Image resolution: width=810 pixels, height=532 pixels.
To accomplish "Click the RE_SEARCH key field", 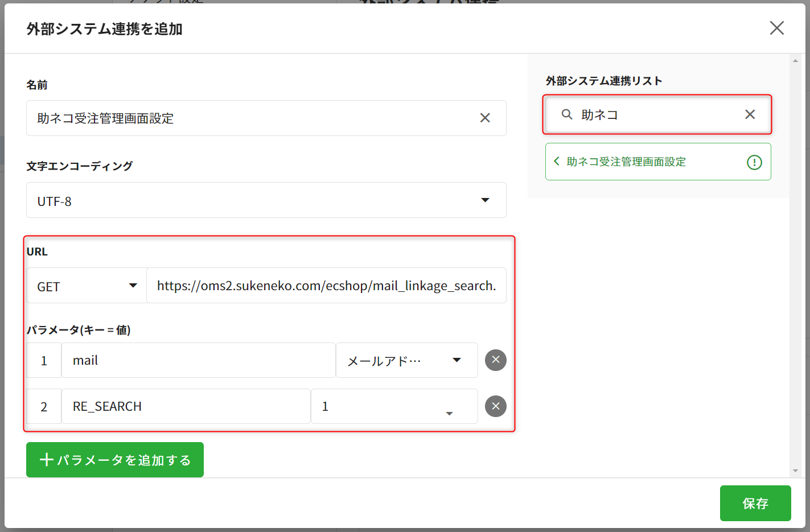I will (186, 406).
